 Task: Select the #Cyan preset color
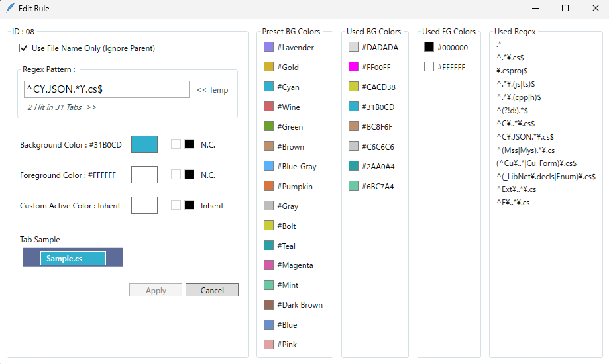tap(282, 87)
